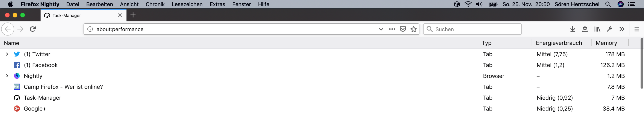Open a new tab with plus button
644x115 pixels.
133,15
